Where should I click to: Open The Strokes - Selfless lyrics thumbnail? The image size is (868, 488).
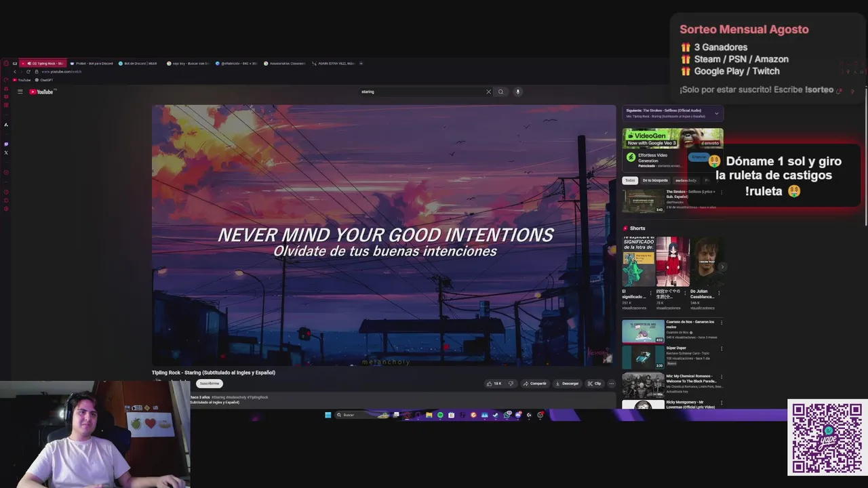pyautogui.click(x=644, y=201)
